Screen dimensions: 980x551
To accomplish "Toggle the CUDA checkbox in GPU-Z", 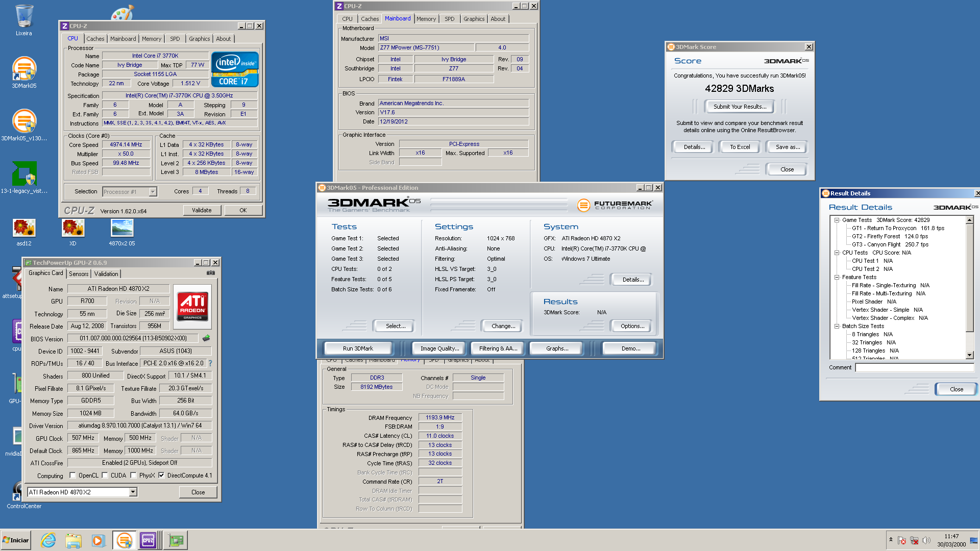I will point(105,475).
